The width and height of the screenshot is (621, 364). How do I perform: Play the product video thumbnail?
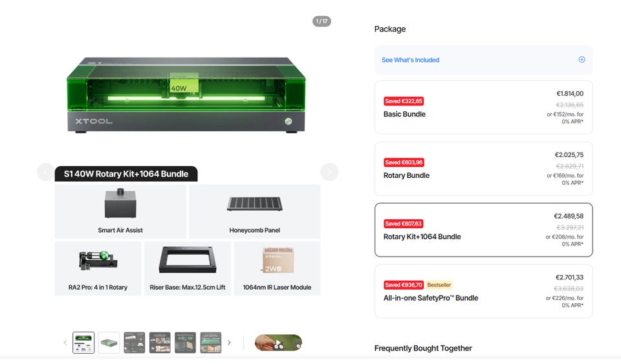point(278,343)
